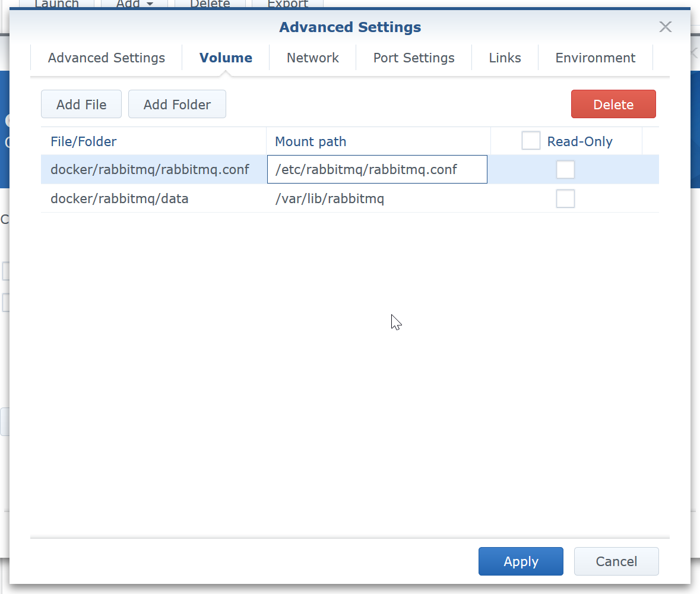Enable Read-Only for the docker/rabbitmq/data folder
The image size is (700, 594).
click(x=565, y=198)
